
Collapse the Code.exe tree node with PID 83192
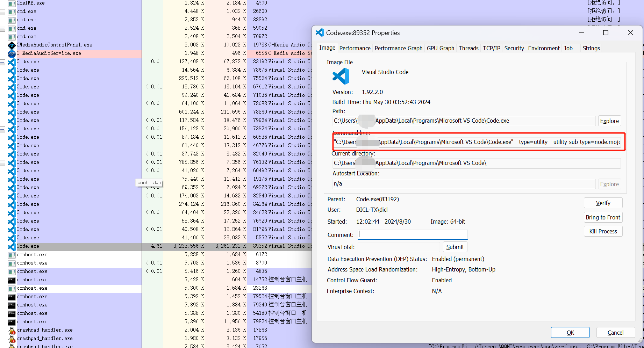click(2, 62)
